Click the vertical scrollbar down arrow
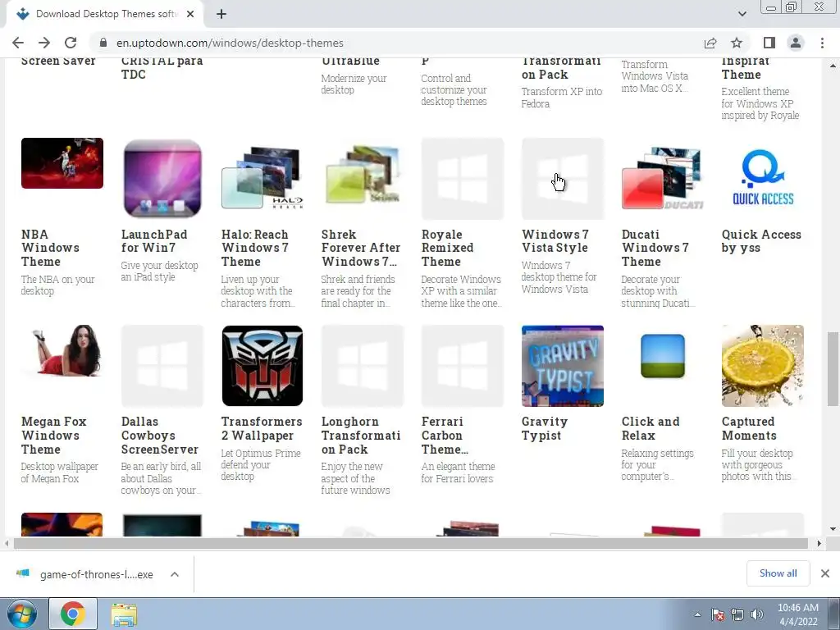 pos(833,529)
